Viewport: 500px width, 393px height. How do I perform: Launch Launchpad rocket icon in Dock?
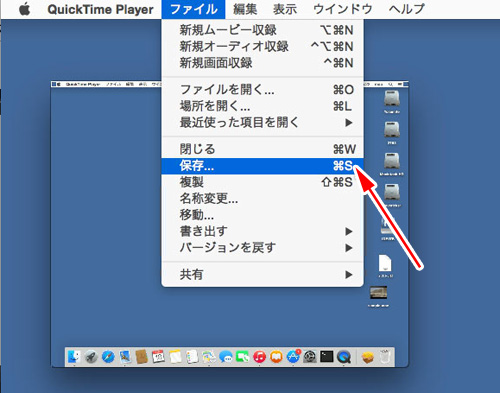pos(91,357)
